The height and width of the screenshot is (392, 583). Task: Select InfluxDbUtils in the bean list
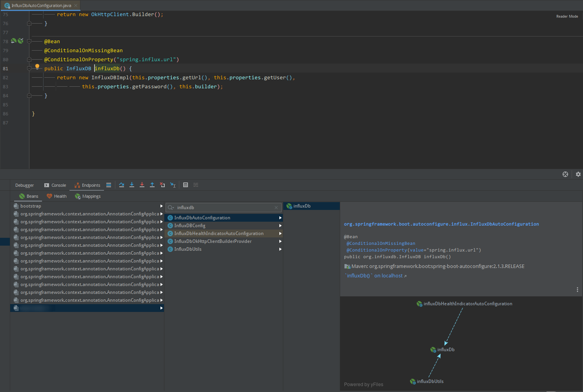click(x=224, y=249)
